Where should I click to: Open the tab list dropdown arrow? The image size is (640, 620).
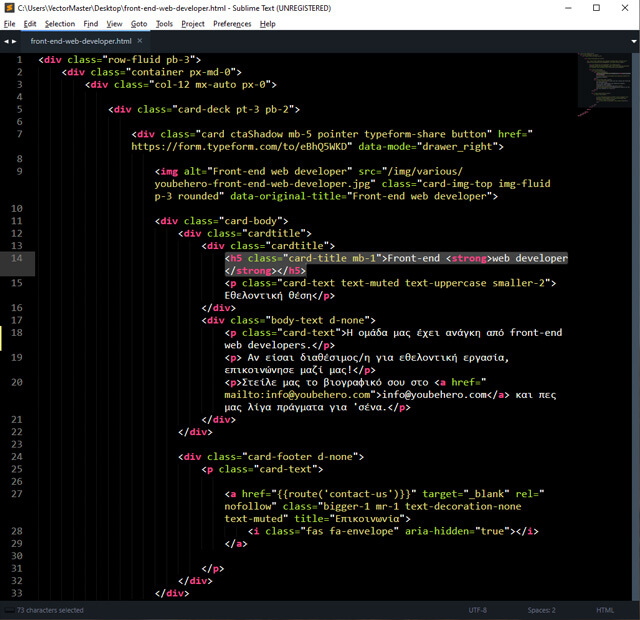(x=633, y=41)
